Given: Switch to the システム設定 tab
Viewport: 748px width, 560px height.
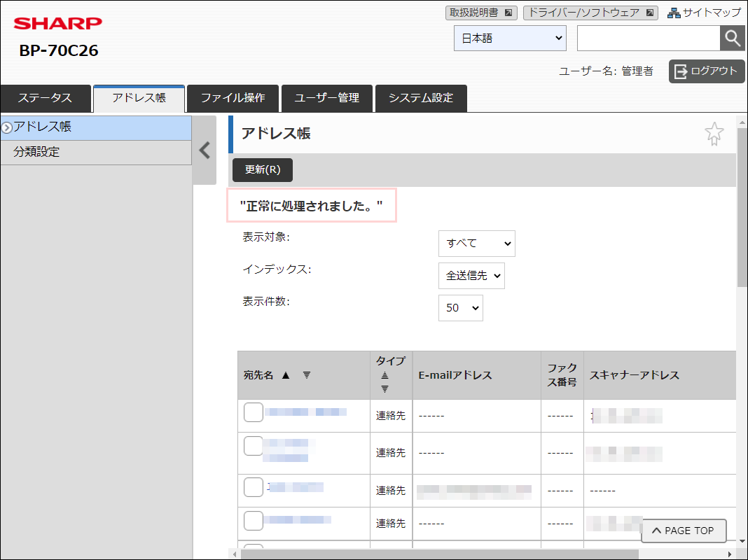Looking at the screenshot, I should click(421, 99).
